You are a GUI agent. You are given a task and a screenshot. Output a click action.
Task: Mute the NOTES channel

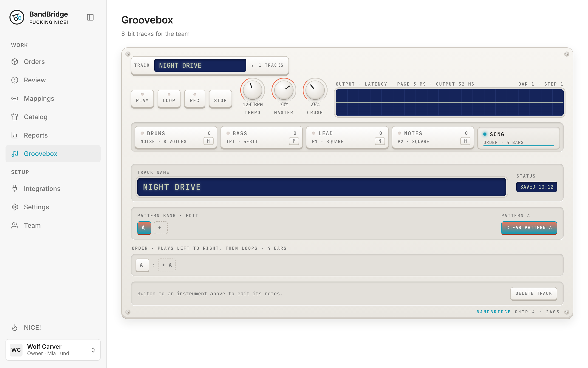465,141
